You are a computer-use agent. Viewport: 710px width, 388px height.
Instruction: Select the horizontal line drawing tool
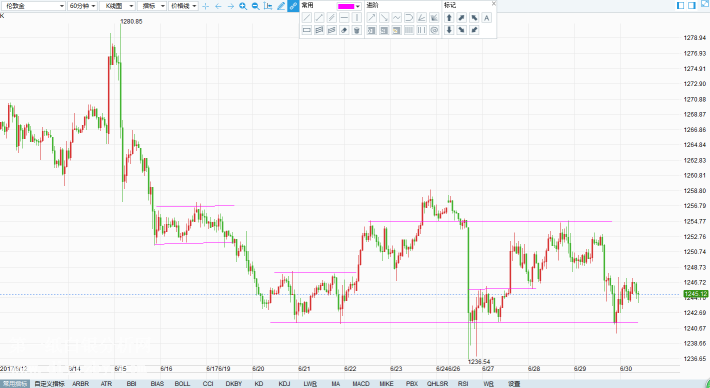[344, 18]
